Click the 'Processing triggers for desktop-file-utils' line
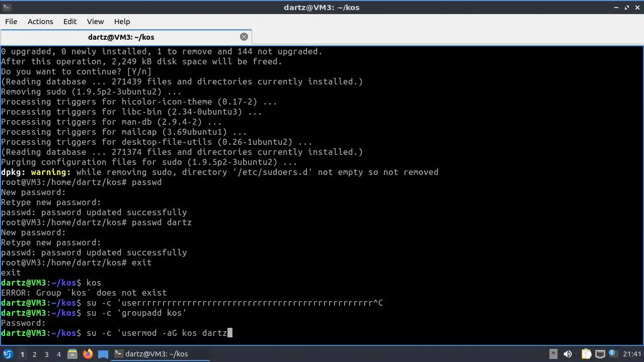The image size is (644, 362). point(156,142)
